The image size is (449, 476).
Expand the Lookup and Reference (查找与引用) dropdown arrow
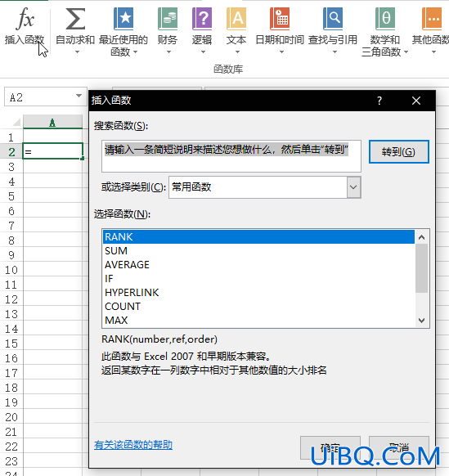335,52
